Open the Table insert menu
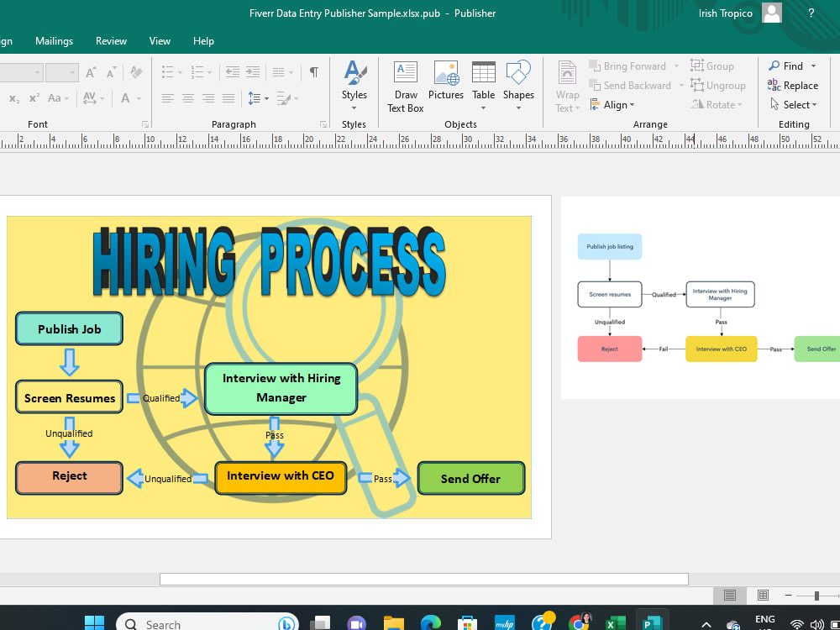The width and height of the screenshot is (840, 630). point(483,86)
